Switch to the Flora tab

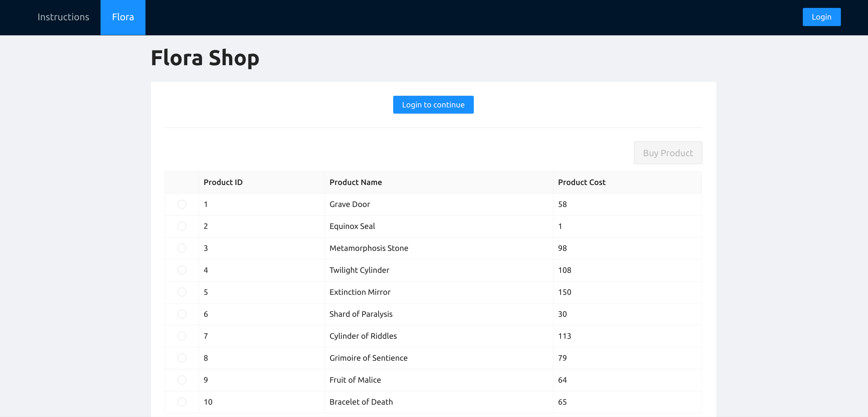pyautogui.click(x=123, y=17)
